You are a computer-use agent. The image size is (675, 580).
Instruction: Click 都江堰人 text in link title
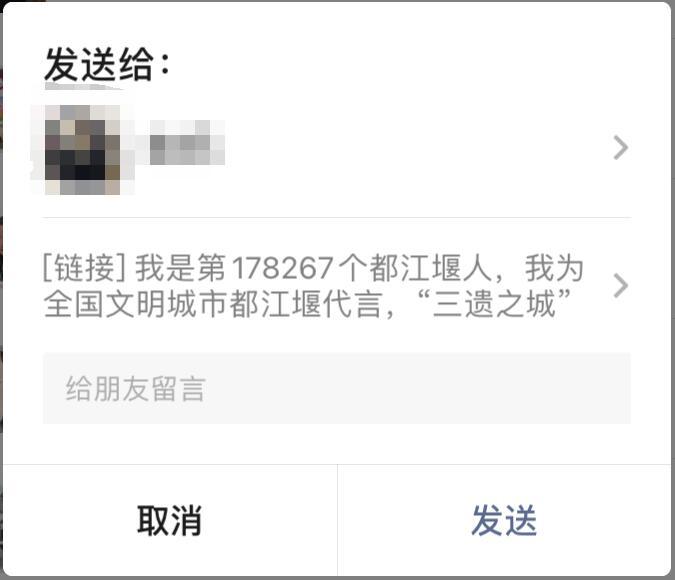430,268
